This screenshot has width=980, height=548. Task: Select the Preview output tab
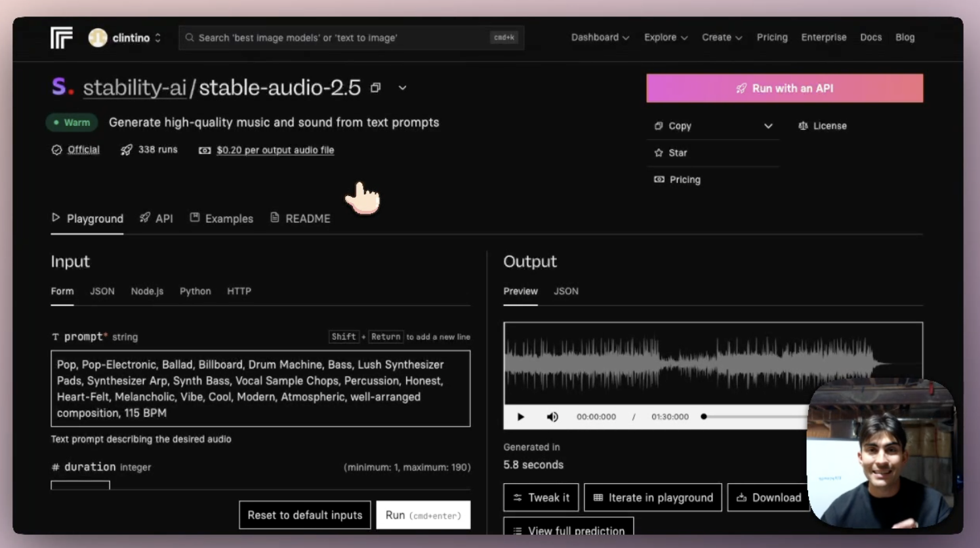pos(520,291)
